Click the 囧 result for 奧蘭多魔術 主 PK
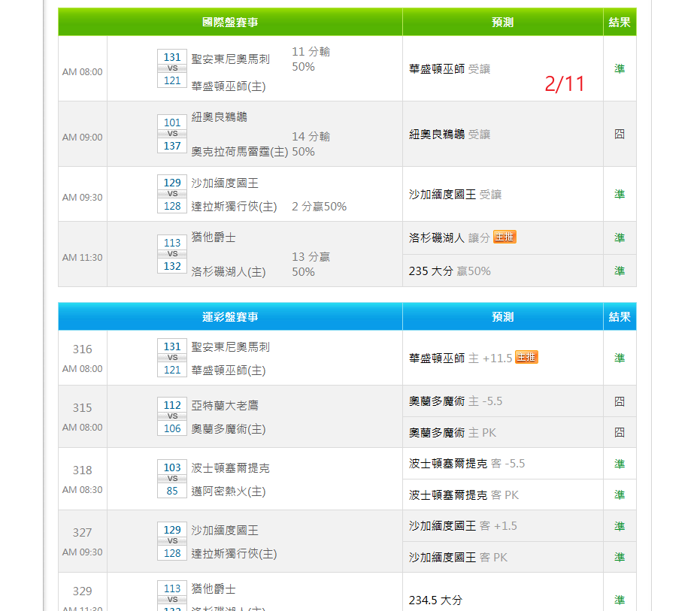This screenshot has height=611, width=700. (619, 432)
